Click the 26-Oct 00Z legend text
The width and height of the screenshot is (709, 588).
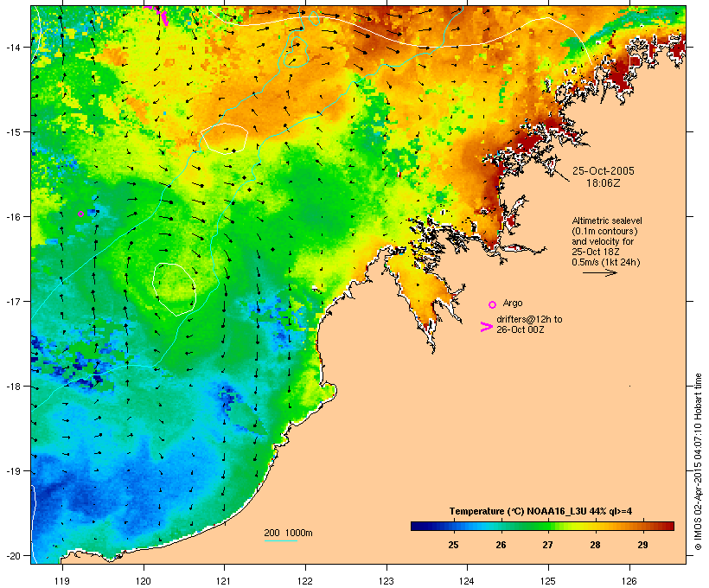click(x=520, y=329)
